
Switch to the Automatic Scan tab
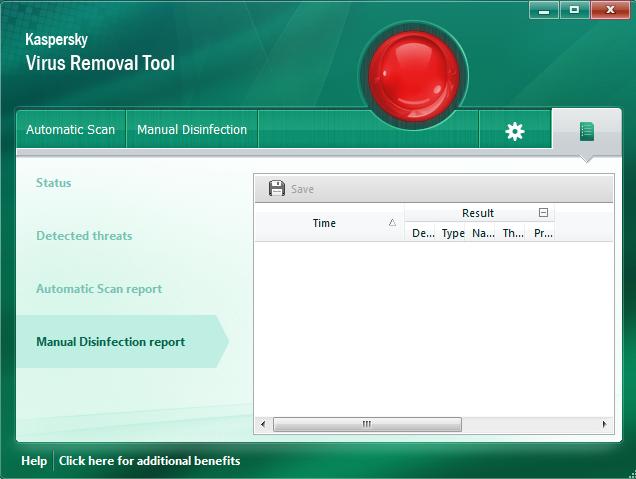71,129
